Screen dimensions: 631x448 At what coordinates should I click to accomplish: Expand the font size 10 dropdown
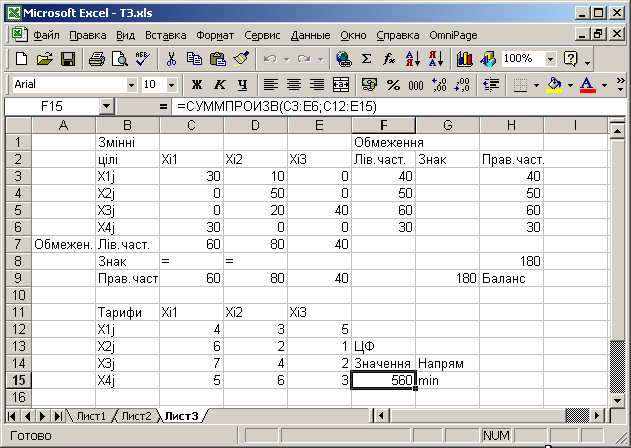[x=171, y=85]
